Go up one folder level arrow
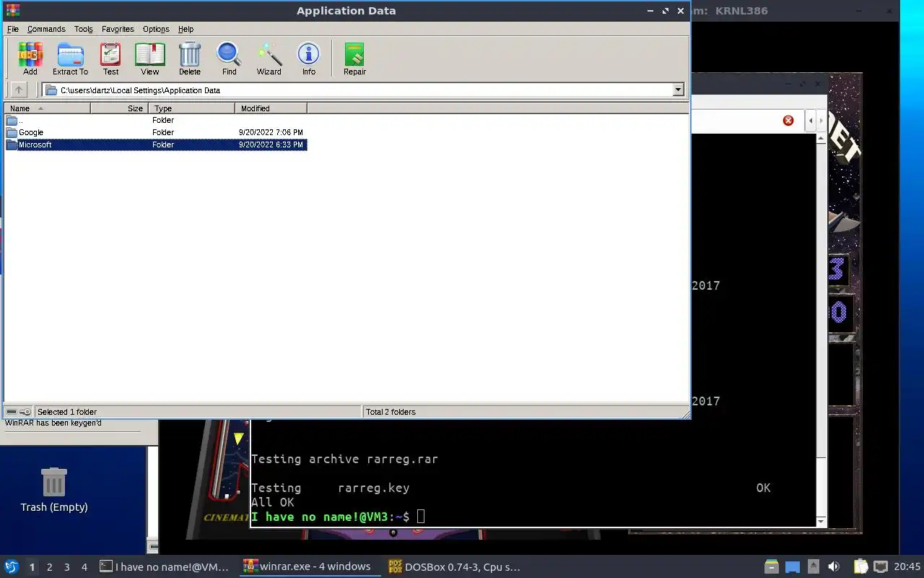 pyautogui.click(x=19, y=90)
